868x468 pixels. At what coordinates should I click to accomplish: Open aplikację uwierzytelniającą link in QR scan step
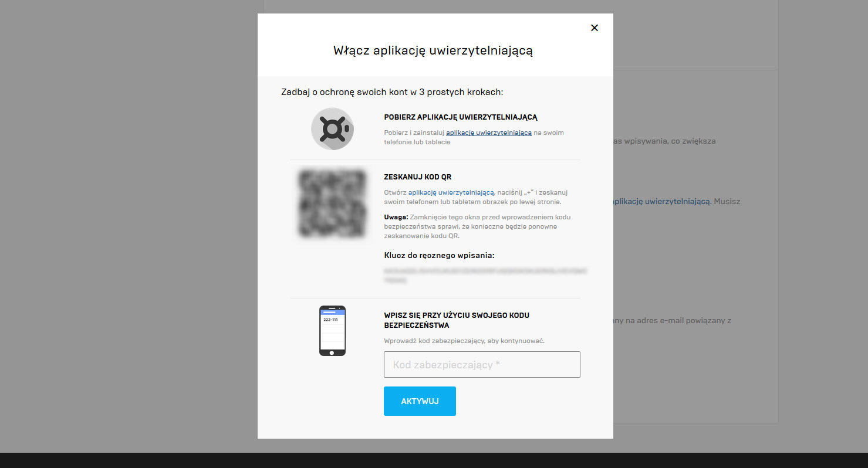pos(451,192)
